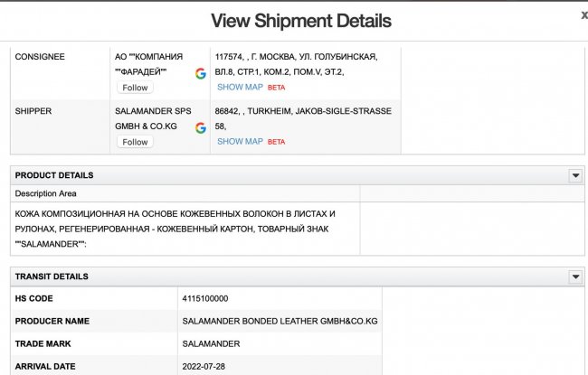Image resolution: width=588 pixels, height=375 pixels.
Task: Click the Description Area column label
Action: pos(46,193)
